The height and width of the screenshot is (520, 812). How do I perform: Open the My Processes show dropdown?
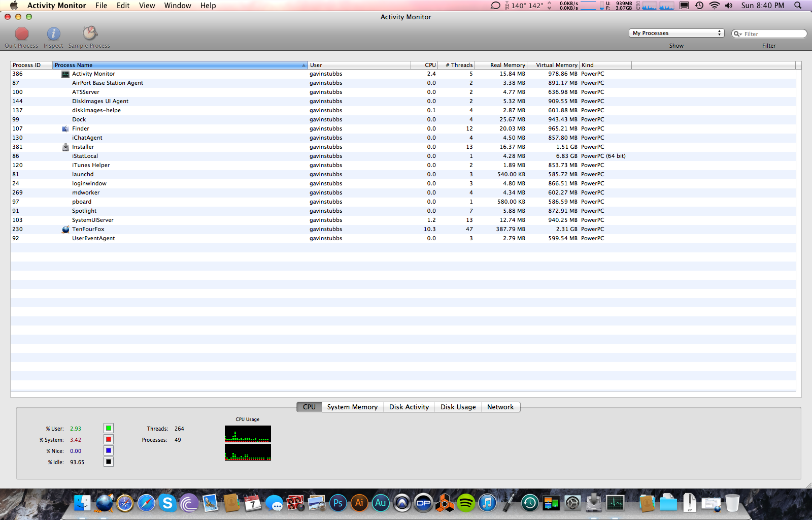point(676,33)
